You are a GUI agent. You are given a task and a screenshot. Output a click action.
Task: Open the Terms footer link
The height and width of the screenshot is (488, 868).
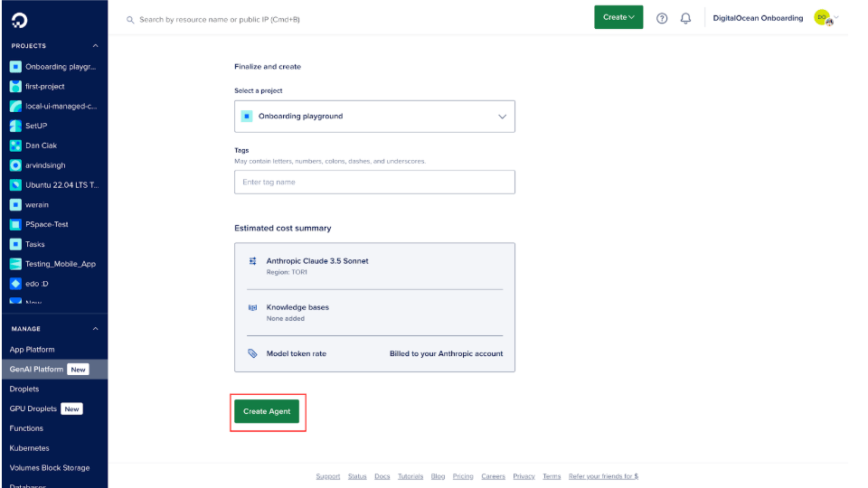click(552, 476)
